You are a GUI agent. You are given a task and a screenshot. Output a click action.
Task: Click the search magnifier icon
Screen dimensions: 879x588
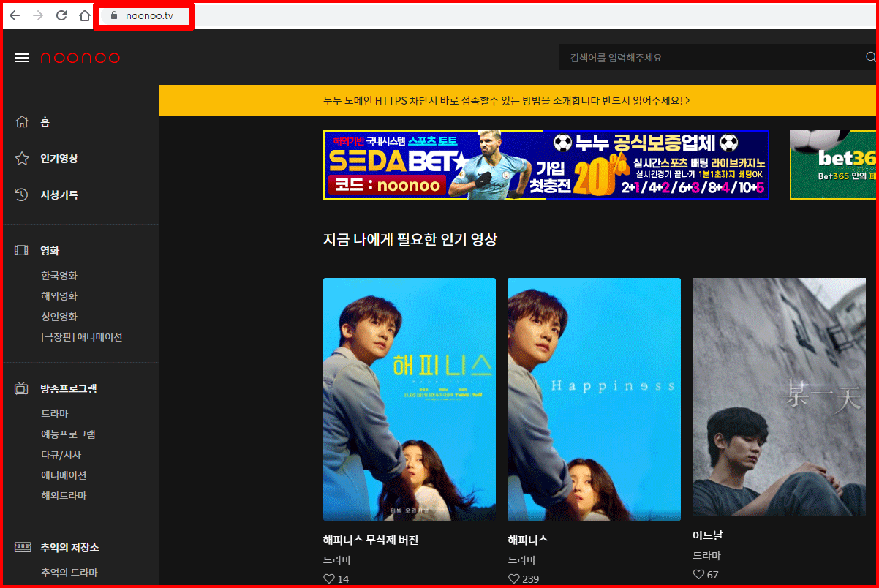pyautogui.click(x=870, y=57)
